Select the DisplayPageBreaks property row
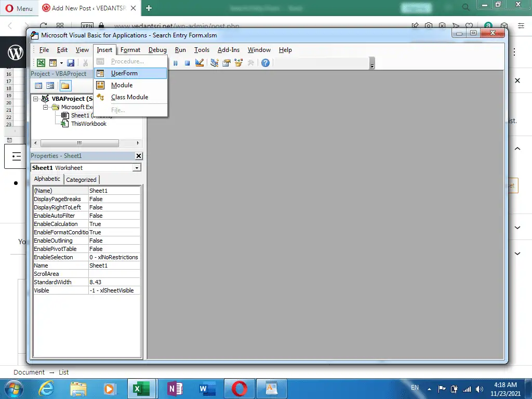Viewport: 532px width, 399px height. (x=87, y=199)
